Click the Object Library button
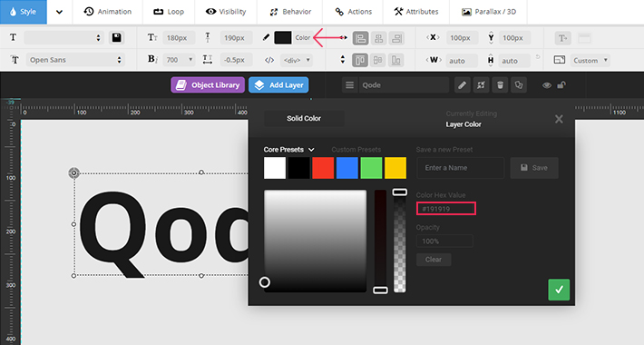Screen dimensions: 644x345 pos(208,85)
